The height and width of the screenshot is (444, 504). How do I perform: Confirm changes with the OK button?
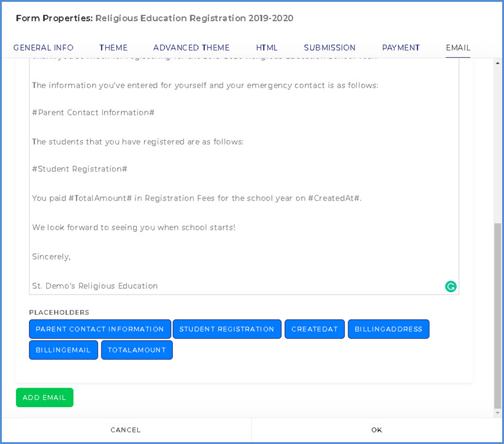coord(377,430)
